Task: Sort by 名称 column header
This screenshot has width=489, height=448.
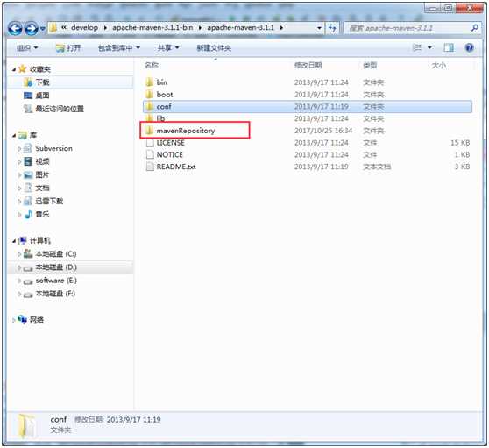Action: 152,65
